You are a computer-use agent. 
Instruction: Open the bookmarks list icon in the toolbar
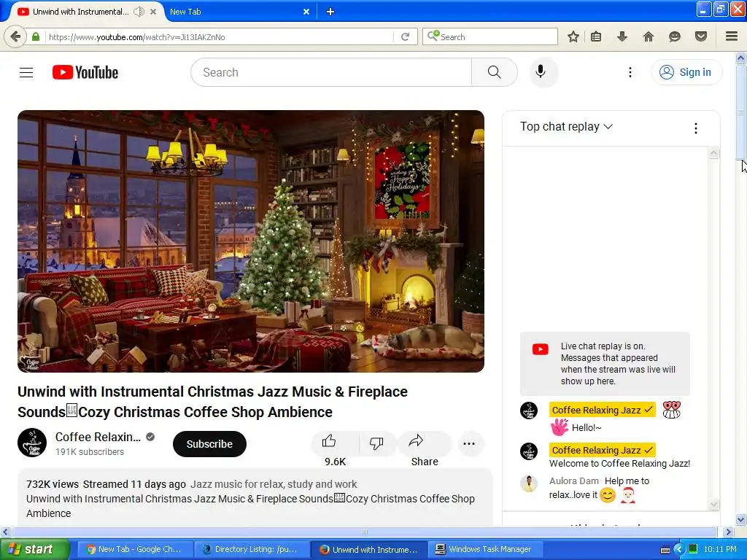pyautogui.click(x=595, y=36)
